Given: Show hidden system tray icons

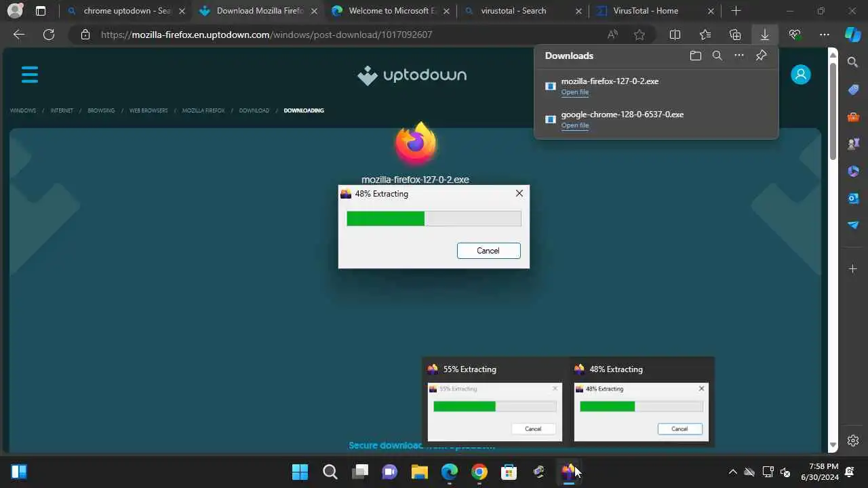Looking at the screenshot, I should coord(732,472).
